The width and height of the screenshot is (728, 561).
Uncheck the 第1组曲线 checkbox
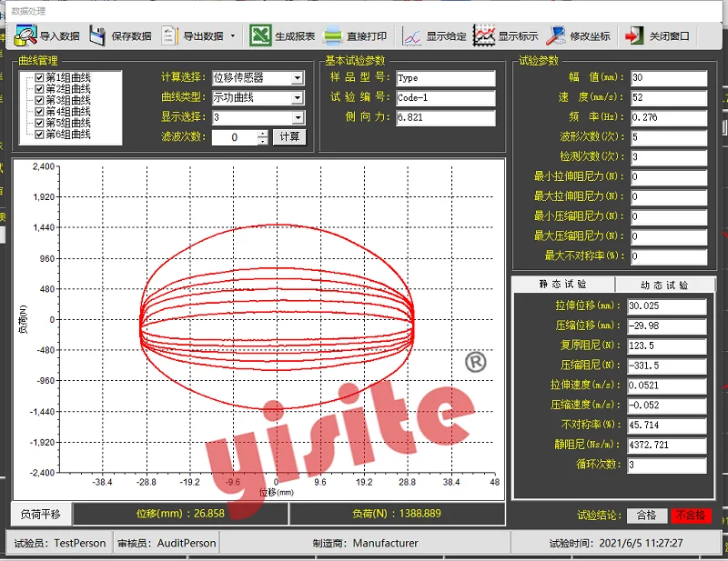39,77
